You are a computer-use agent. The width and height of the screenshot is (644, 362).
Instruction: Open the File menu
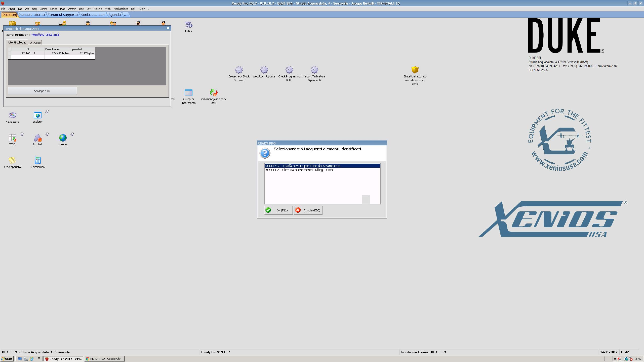3,9
